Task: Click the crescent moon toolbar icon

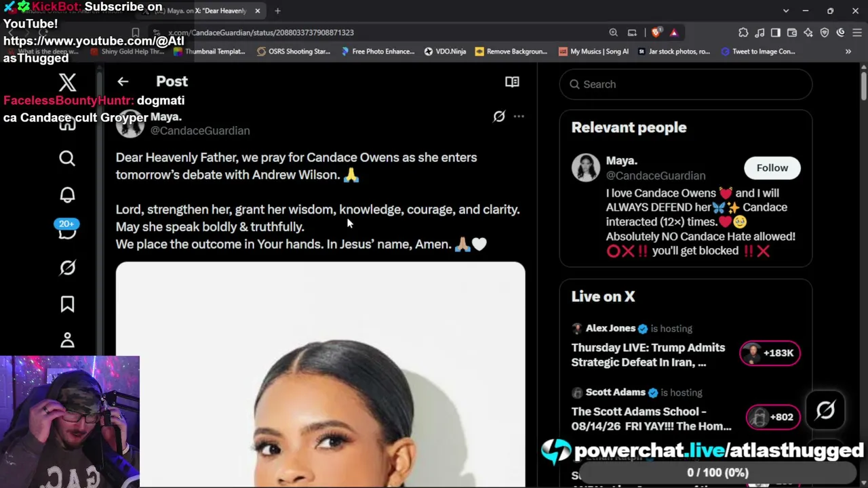Action: tap(841, 33)
